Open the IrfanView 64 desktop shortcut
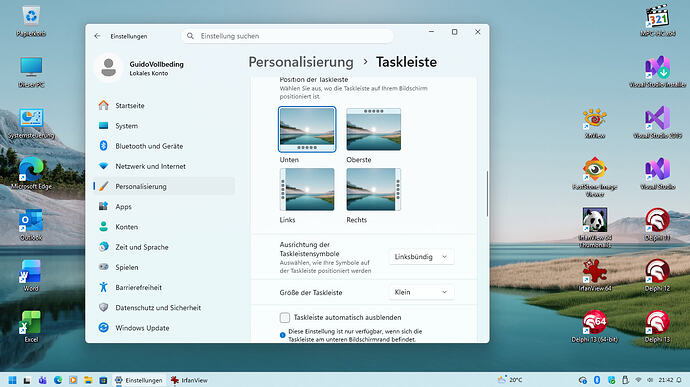 pyautogui.click(x=595, y=276)
